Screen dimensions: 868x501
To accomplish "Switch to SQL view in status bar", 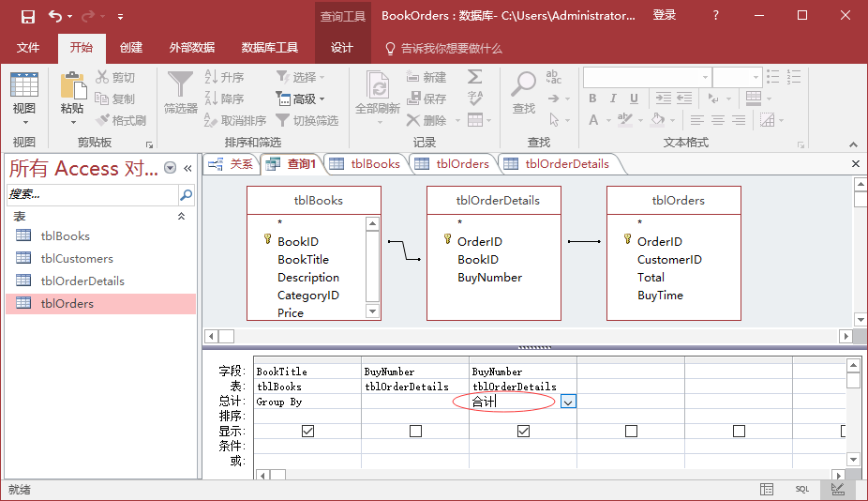I will coord(802,490).
